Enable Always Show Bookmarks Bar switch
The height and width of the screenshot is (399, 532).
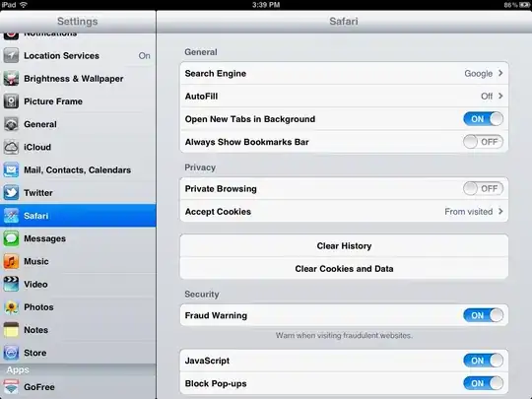coord(483,142)
